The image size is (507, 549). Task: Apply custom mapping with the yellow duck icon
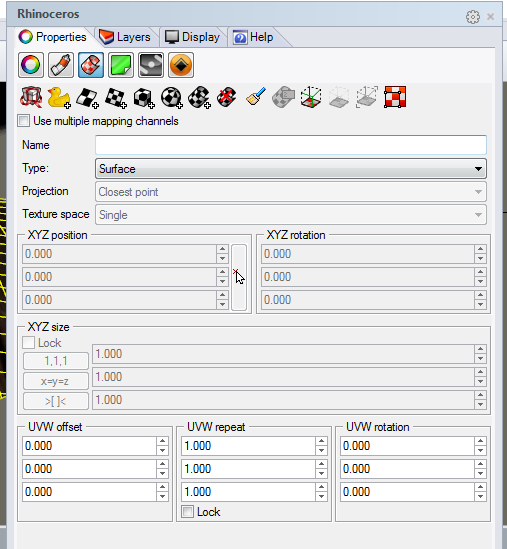59,97
